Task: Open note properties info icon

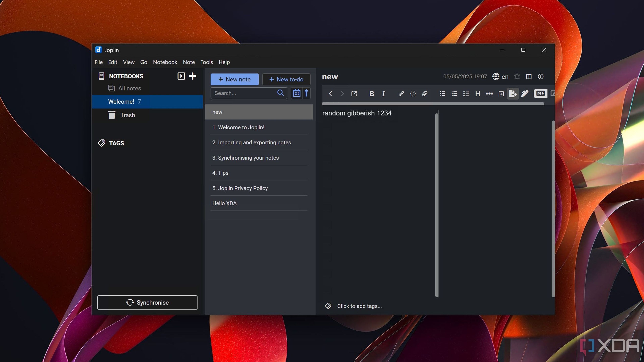Action: (x=541, y=76)
